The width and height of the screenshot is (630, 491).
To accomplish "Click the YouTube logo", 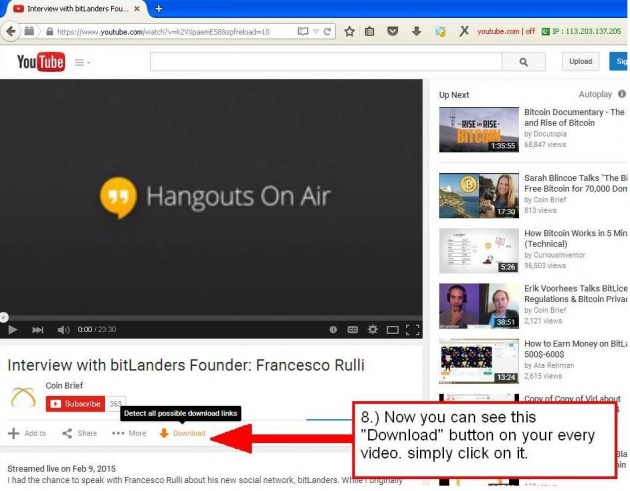I will [x=41, y=62].
